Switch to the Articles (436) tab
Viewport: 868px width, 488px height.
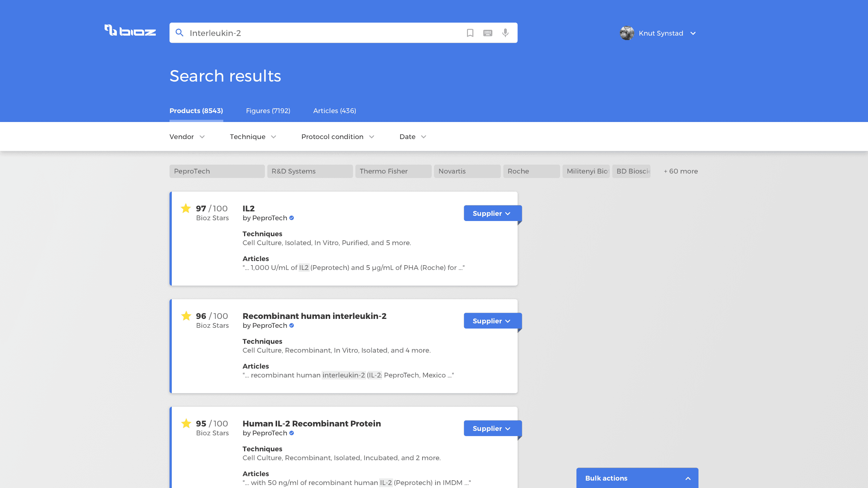335,111
